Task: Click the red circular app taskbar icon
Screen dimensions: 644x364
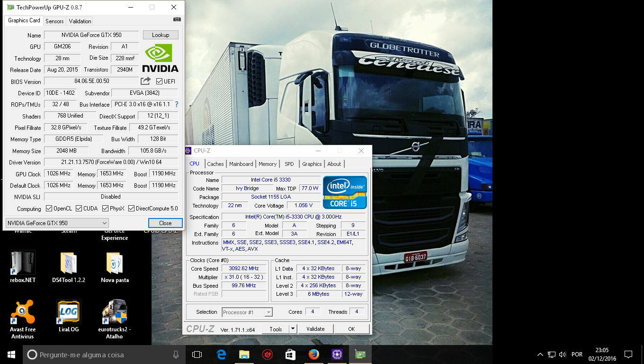Action: pos(268,355)
